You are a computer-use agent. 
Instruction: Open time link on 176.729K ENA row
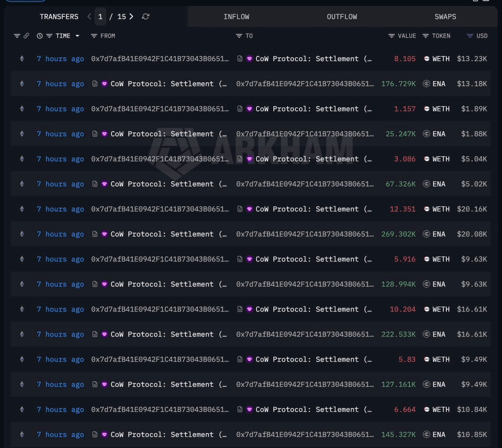coord(60,83)
